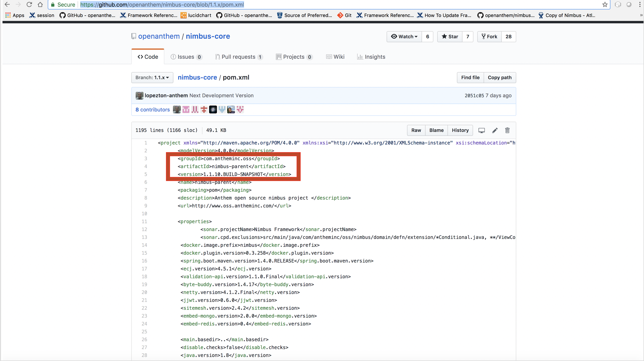Open nimbus-core repository title link
This screenshot has width=644, height=361.
[208, 36]
